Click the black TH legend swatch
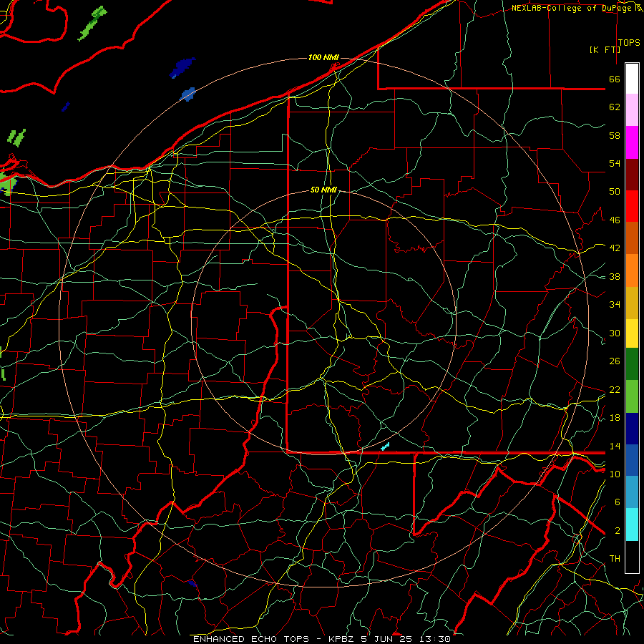 point(632,557)
